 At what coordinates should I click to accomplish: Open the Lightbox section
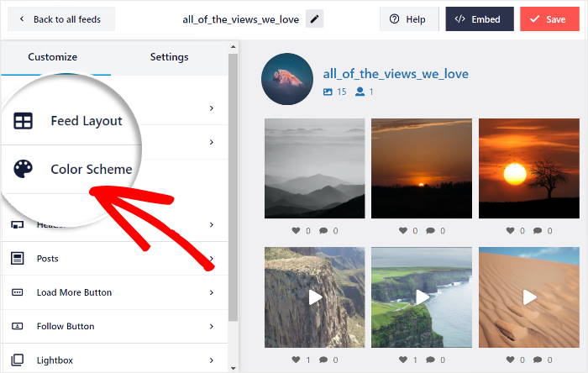114,360
